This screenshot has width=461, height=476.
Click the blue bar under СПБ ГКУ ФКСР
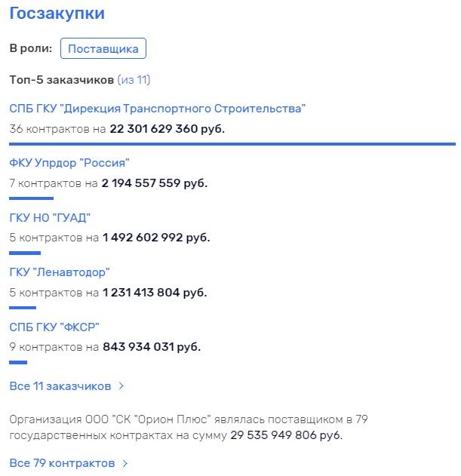(x=18, y=362)
